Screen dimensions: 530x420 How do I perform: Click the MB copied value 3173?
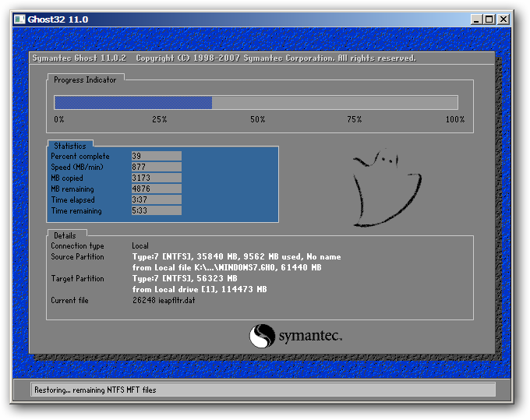pos(157,178)
